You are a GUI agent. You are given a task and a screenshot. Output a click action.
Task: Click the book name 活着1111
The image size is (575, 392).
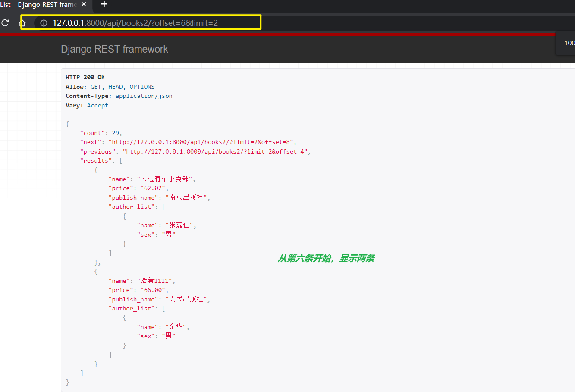pyautogui.click(x=155, y=281)
